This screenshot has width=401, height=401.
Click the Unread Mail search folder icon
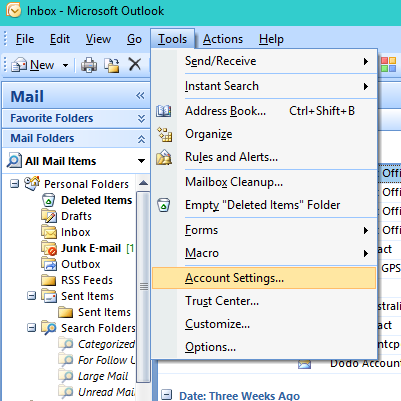66,392
